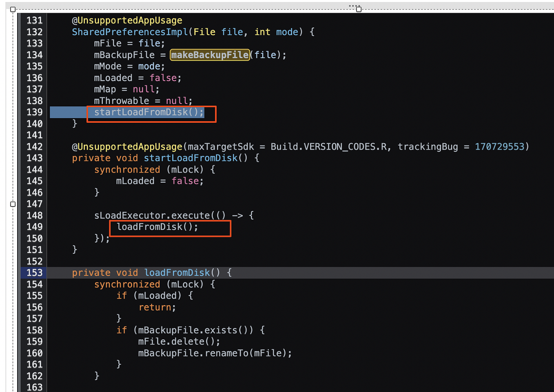Viewport: 554px width, 392px height.
Task: Click line number 153
Action: click(34, 272)
